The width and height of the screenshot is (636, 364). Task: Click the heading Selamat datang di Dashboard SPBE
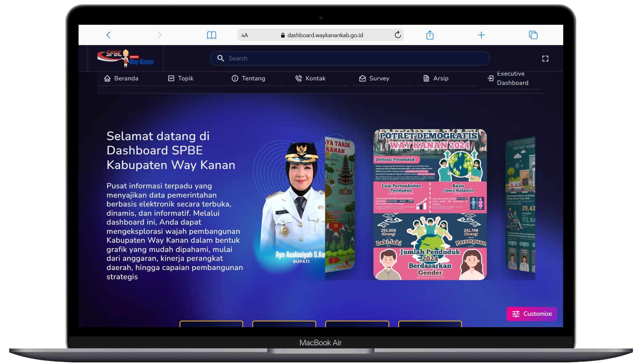pos(171,151)
